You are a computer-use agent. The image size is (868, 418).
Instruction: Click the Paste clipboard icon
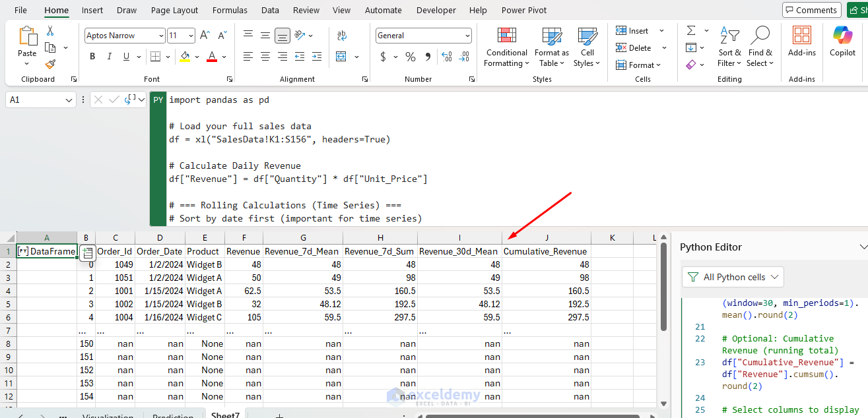[27, 36]
